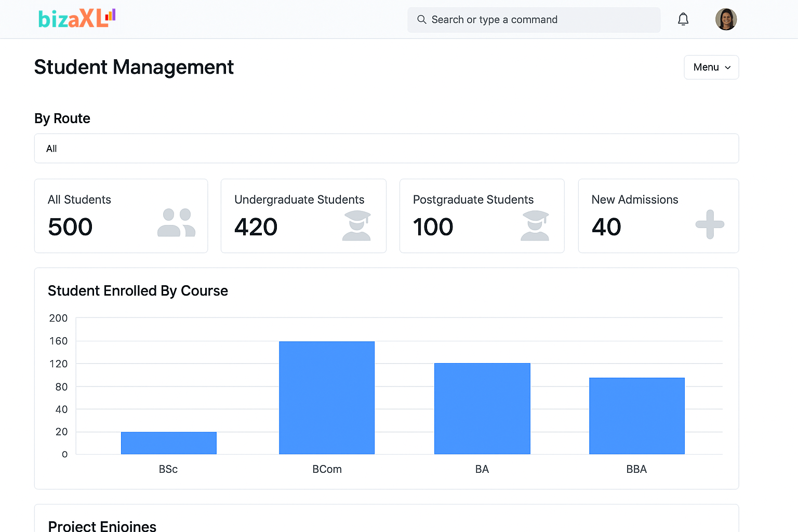Open the Student Management page heading

(x=134, y=67)
